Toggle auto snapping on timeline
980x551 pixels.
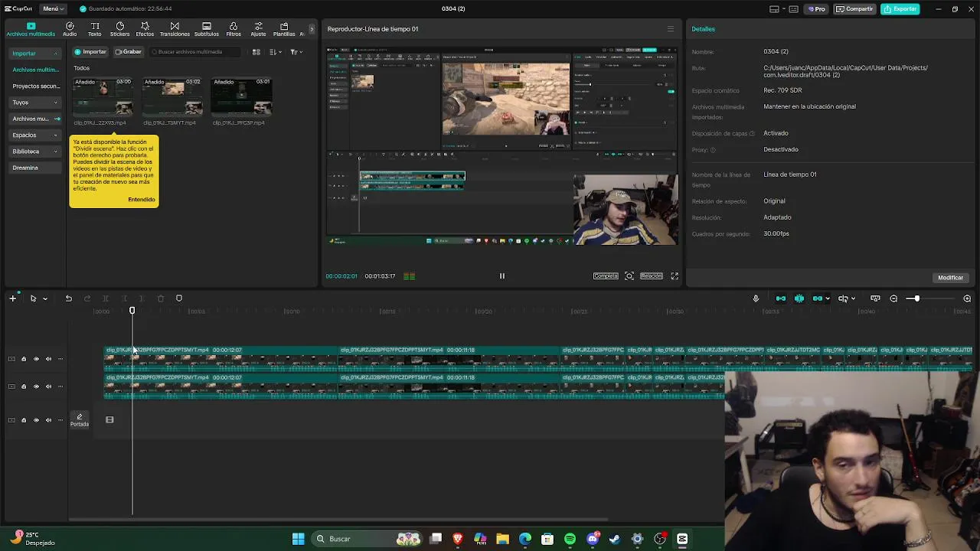(x=799, y=298)
